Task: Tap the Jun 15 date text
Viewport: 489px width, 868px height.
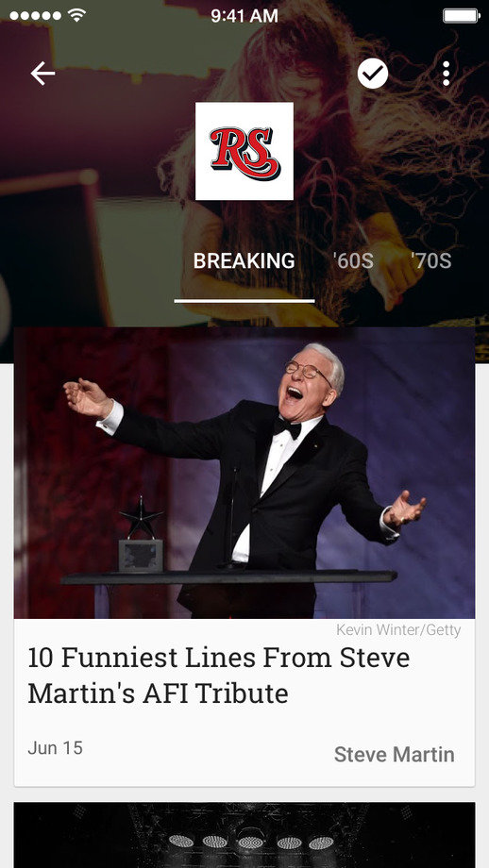Action: point(55,748)
